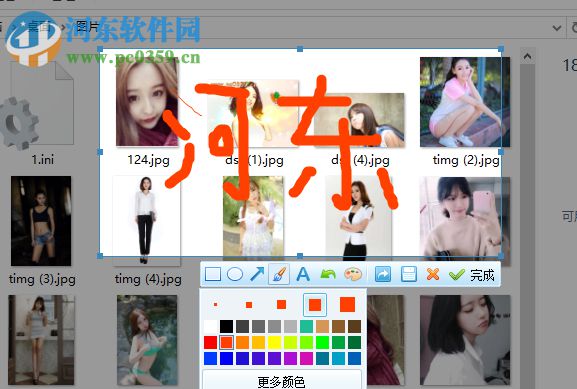Screen dimensions: 577x389
Task: Pick the tan color swatch
Action: coord(322,326)
